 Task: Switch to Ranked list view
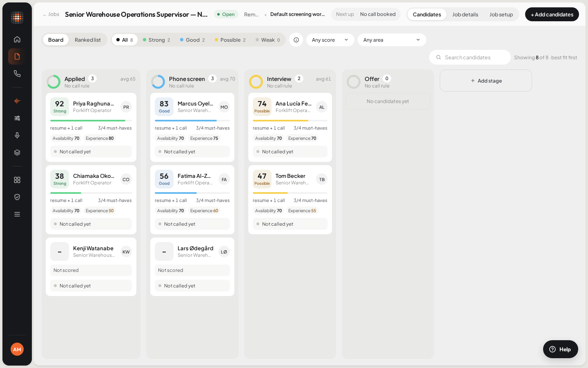pyautogui.click(x=88, y=40)
